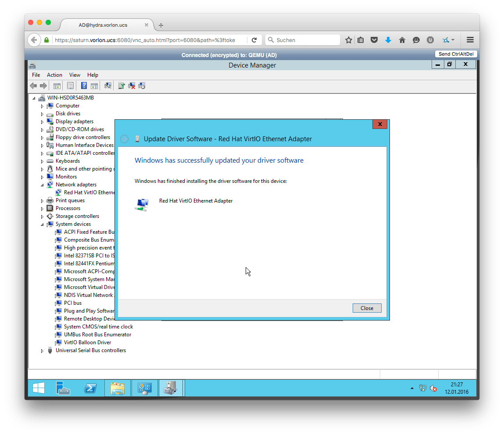Image resolution: width=504 pixels, height=435 pixels.
Task: Click Update Driver Software toolbar icon
Action: tap(122, 86)
